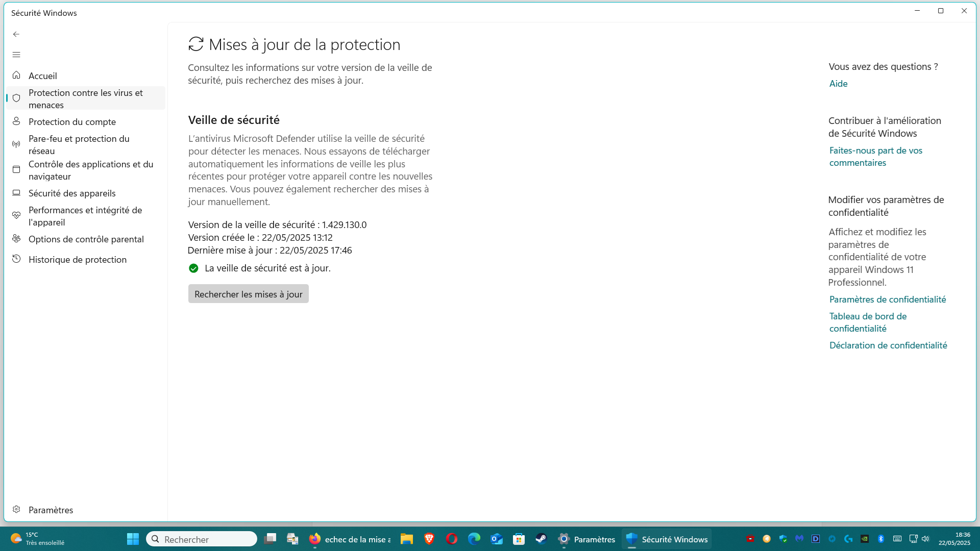Open File Explorer from the taskbar
The height and width of the screenshot is (551, 980).
tap(407, 539)
